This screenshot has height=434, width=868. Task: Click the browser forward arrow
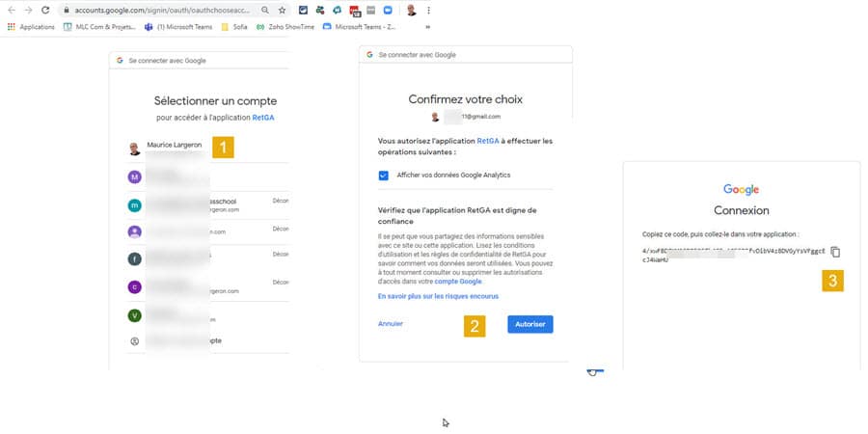(28, 10)
